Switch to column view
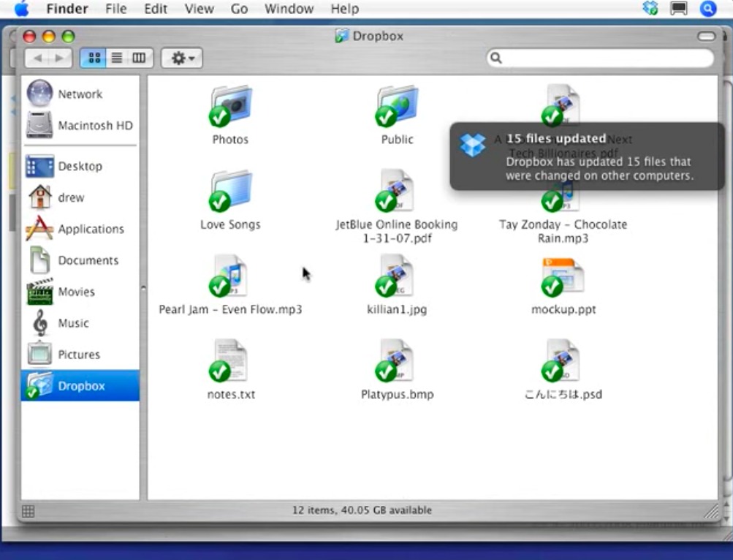The width and height of the screenshot is (733, 560). click(140, 58)
